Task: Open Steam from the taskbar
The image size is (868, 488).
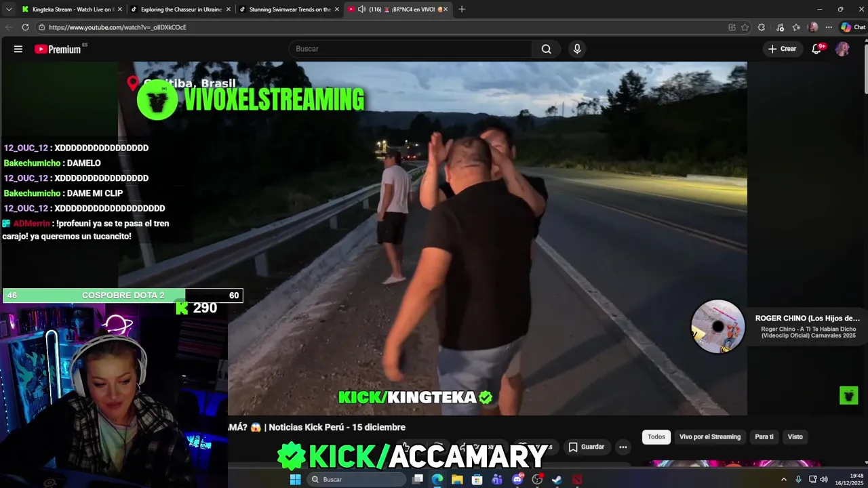Action: (557, 479)
